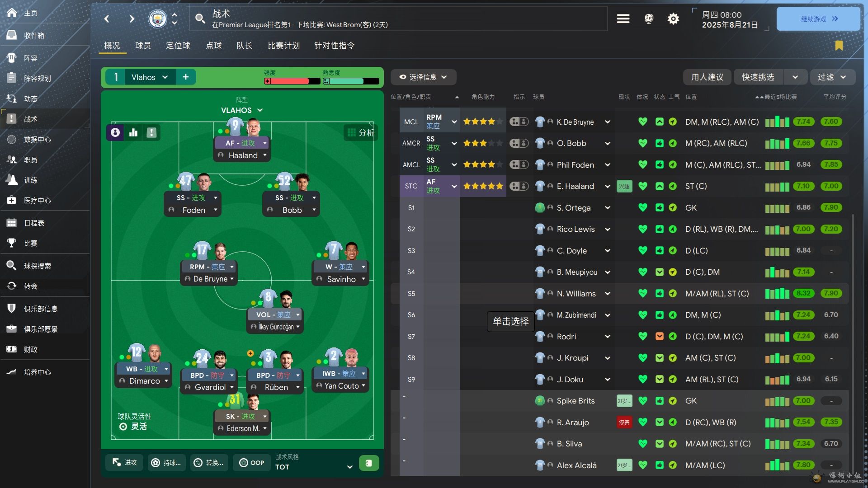
Task: Open the 选择信息 dropdown
Action: [x=423, y=77]
